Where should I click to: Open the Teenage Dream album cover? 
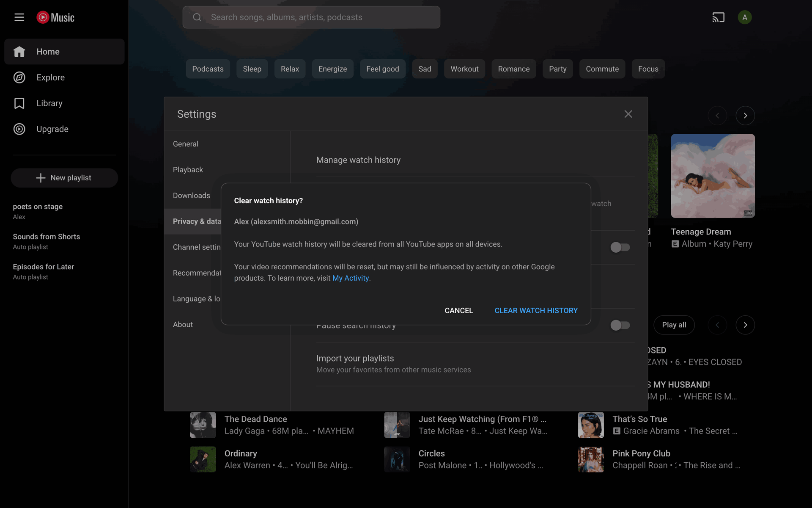(713, 176)
